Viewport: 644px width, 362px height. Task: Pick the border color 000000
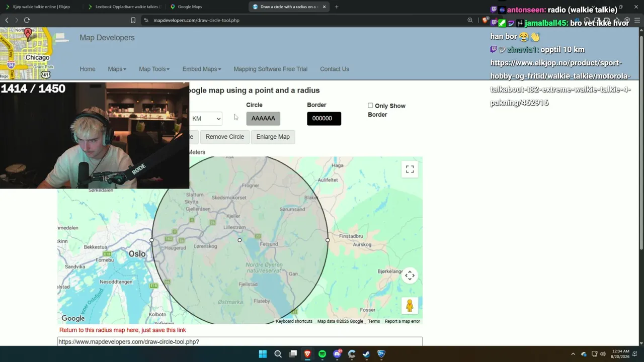click(324, 119)
